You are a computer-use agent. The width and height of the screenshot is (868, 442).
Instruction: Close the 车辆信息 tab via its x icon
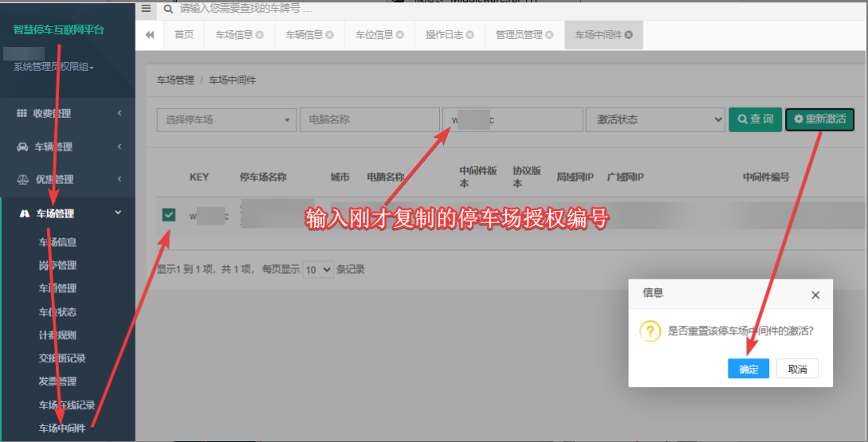[329, 35]
